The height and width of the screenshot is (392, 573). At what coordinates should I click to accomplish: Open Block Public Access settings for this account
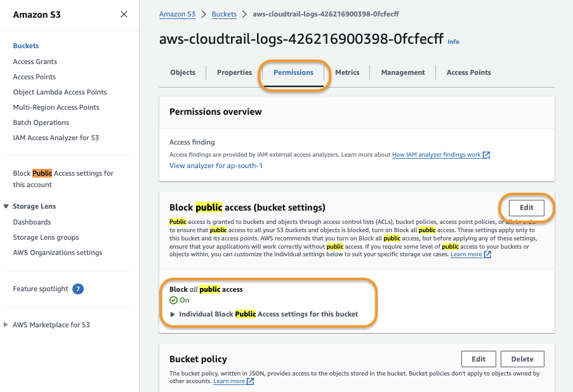pyautogui.click(x=63, y=179)
